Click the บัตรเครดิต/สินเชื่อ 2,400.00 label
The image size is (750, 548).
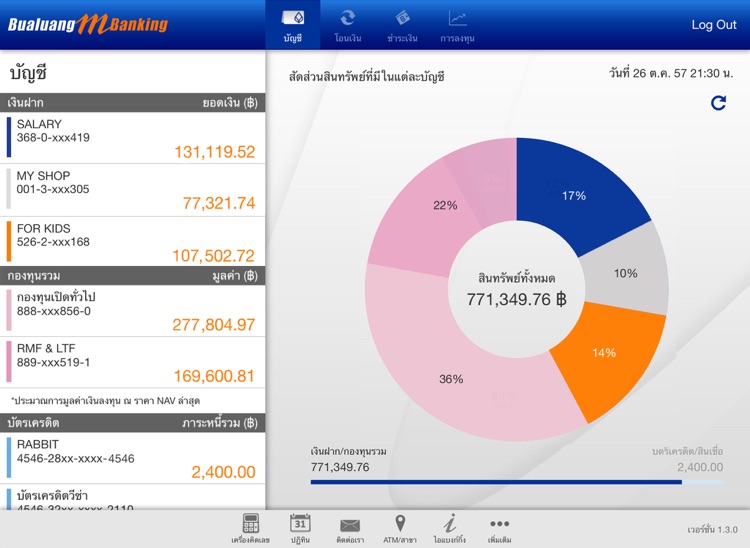(687, 459)
